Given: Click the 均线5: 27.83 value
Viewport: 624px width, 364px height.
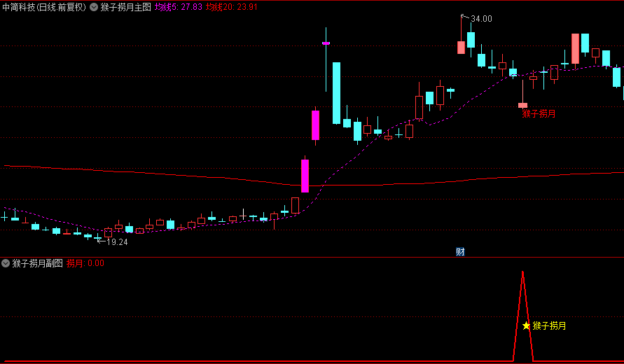Looking at the screenshot, I should (x=179, y=7).
